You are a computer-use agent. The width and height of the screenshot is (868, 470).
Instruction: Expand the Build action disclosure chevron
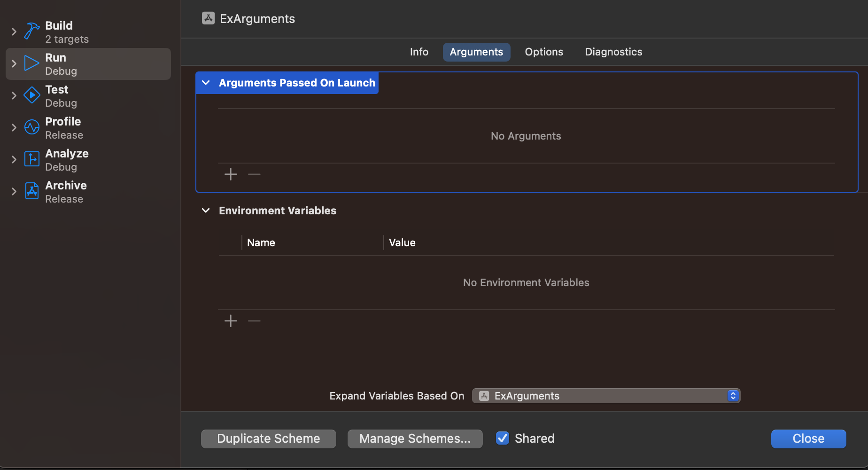click(14, 31)
